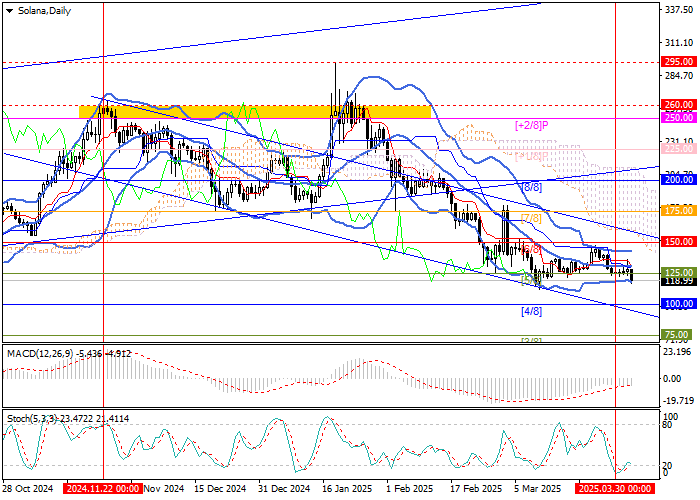Select the blue 100.00 price label
Viewport: 700px width, 500px height.
[678, 304]
